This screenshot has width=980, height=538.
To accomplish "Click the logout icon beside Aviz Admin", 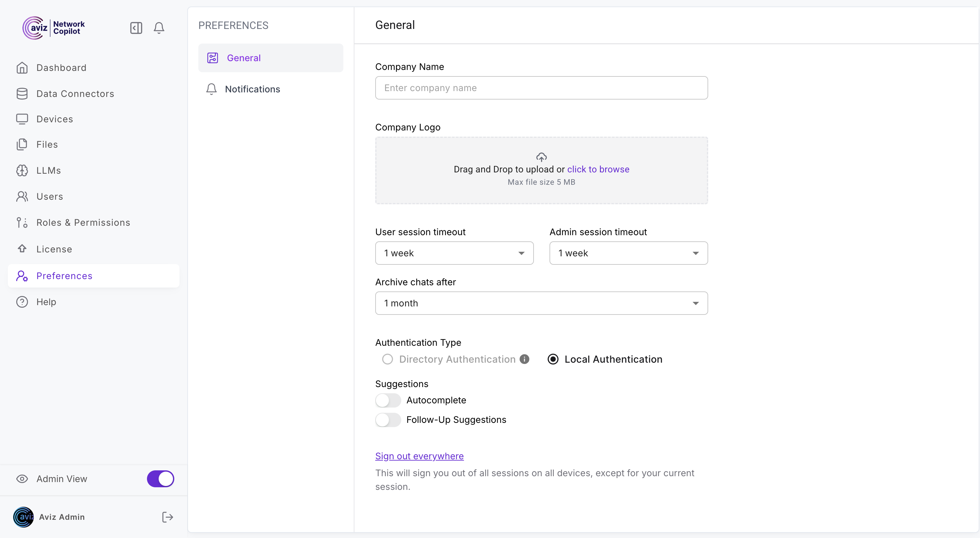I will 167,517.
